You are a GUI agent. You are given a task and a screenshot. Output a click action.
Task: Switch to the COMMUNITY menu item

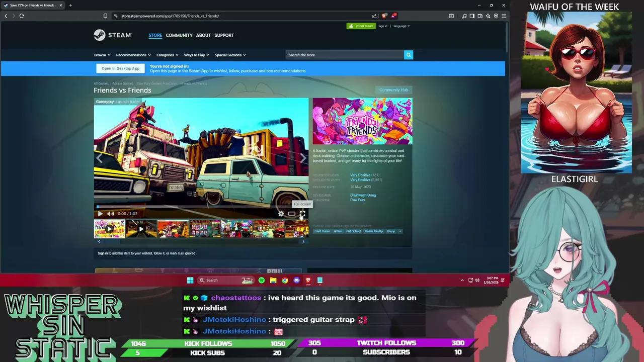coord(179,35)
